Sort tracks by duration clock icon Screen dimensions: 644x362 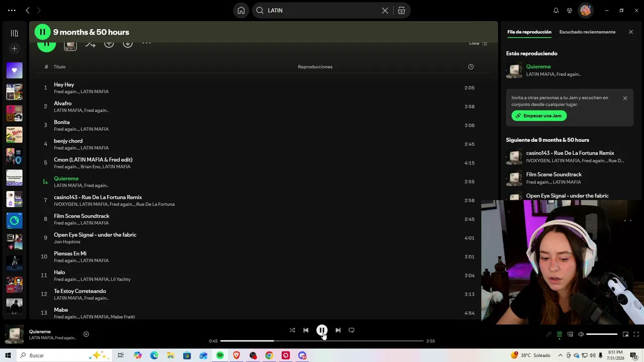tap(471, 67)
